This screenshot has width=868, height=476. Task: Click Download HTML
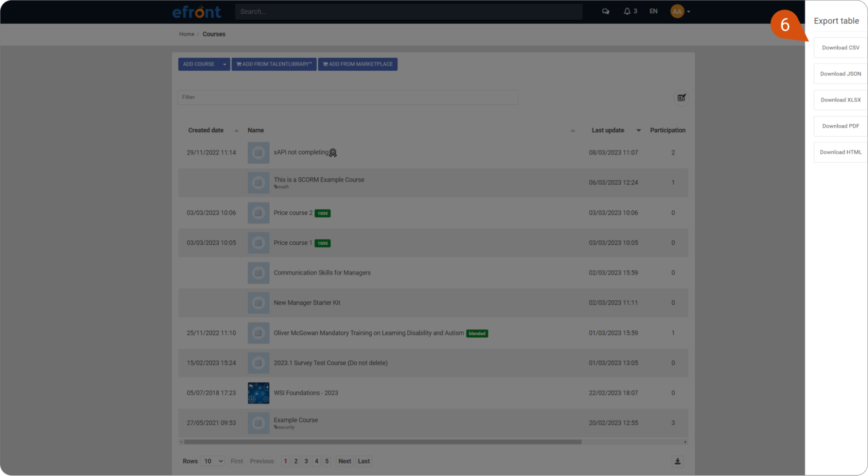tap(840, 152)
